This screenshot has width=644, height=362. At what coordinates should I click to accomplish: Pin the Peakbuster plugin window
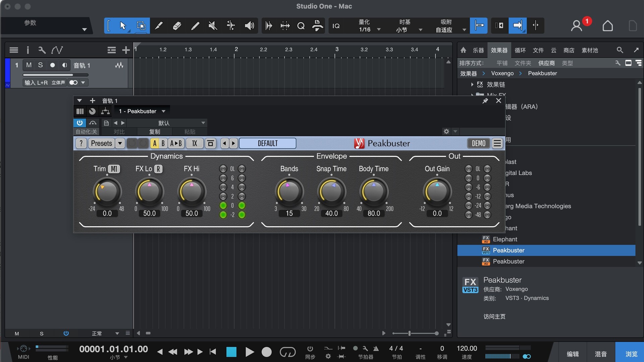coord(485,101)
